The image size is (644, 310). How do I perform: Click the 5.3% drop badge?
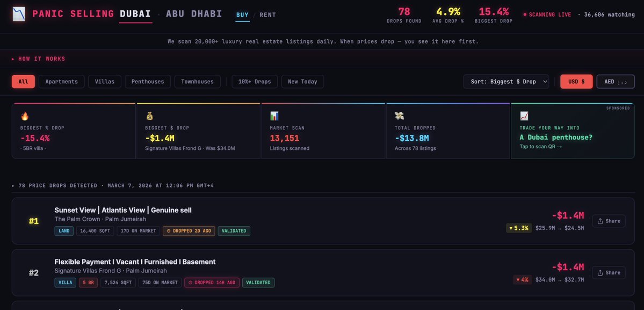click(519, 228)
